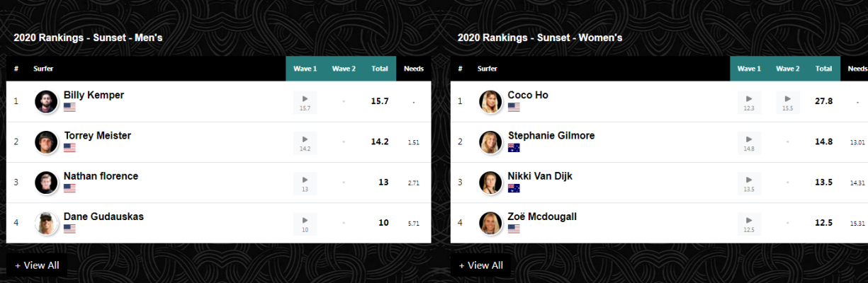Expand Men's rankings with View All
Screen dimensions: 868x283
pos(37,265)
